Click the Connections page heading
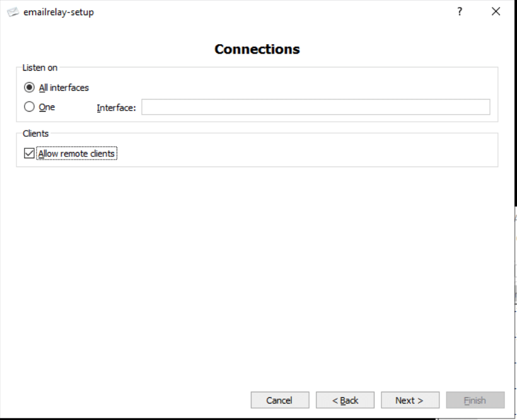This screenshot has height=420, width=517. (257, 49)
